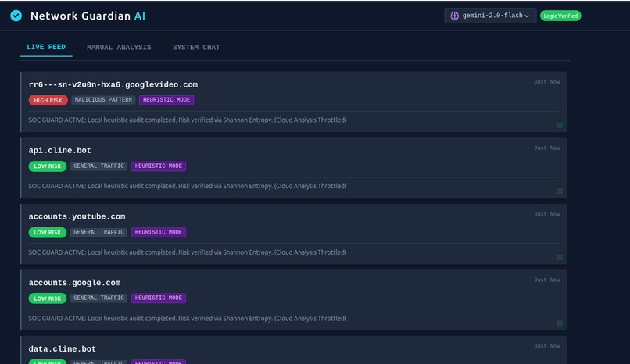Click General Traffic tag on accounts.google.com

tap(98, 298)
